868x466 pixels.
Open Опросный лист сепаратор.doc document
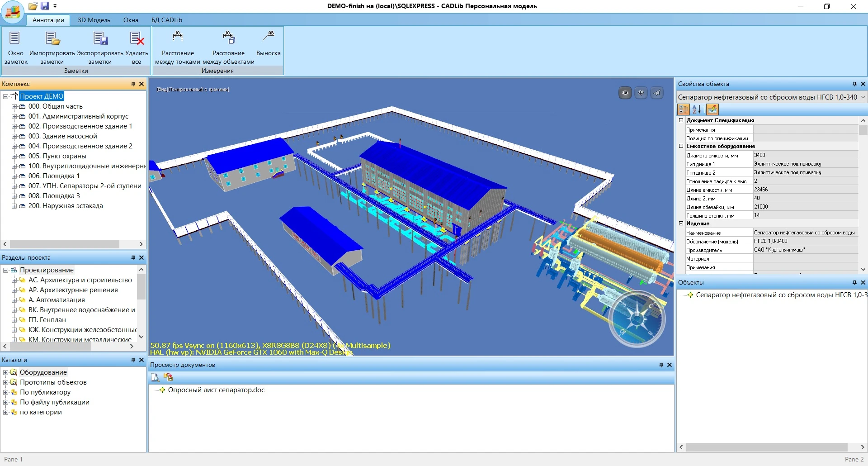[216, 390]
